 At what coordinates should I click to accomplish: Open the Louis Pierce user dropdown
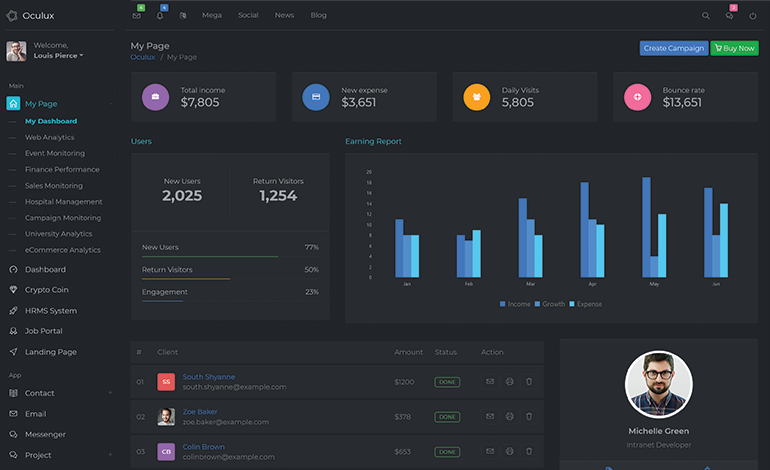[58, 55]
